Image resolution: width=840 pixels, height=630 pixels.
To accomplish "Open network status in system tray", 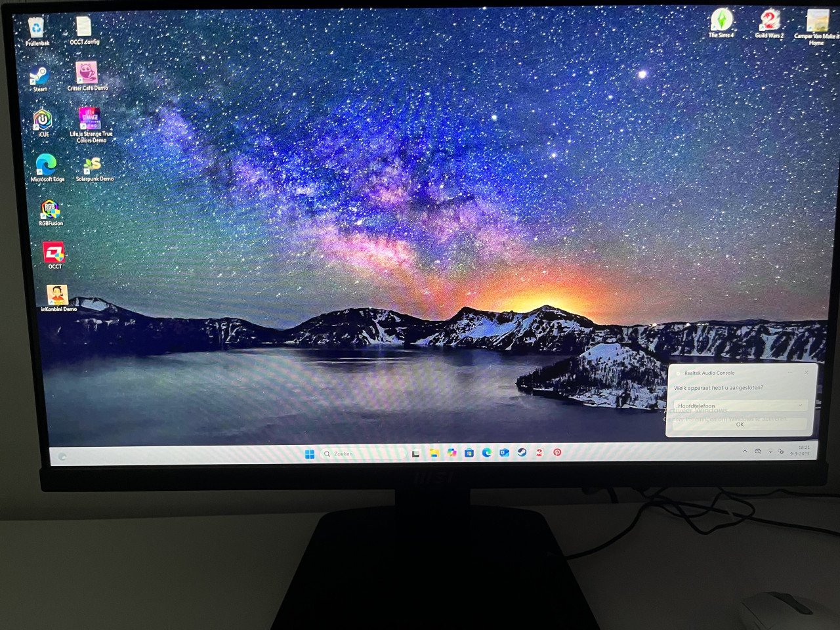I will pyautogui.click(x=770, y=452).
